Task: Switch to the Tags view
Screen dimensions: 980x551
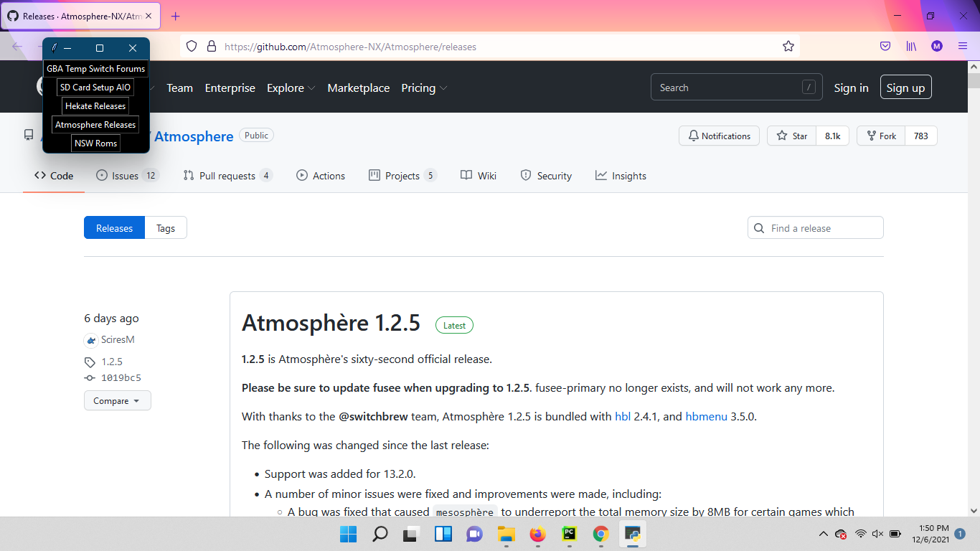Action: [x=166, y=228]
